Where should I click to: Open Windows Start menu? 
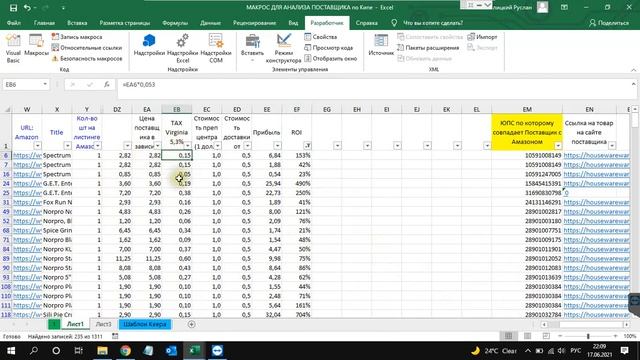point(11,351)
